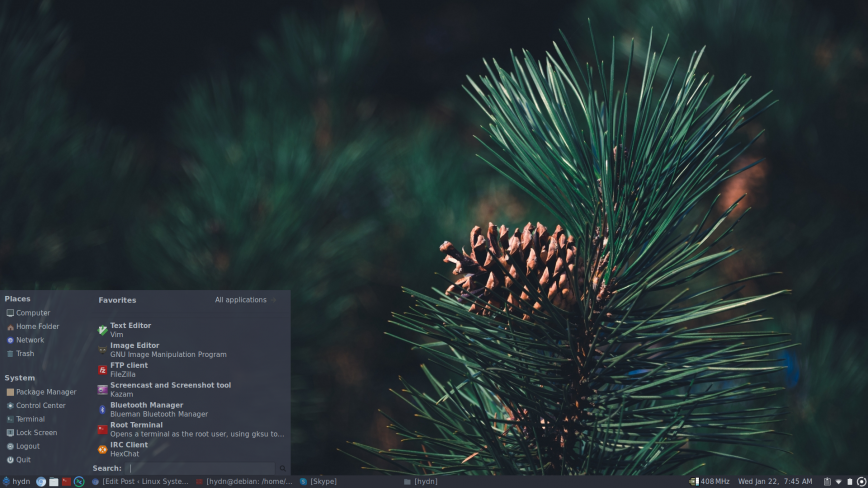Launch FileZilla FTP client icon
Image resolution: width=868 pixels, height=488 pixels.
[x=102, y=370]
